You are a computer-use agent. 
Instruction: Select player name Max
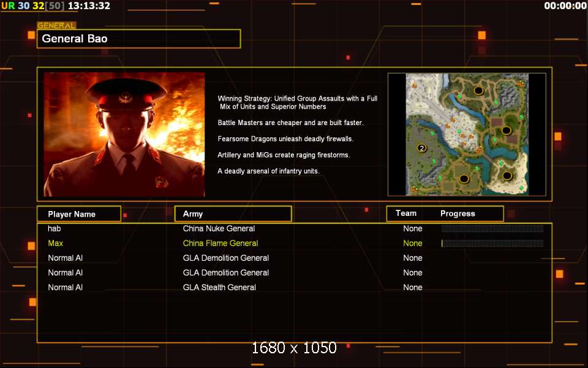[56, 243]
